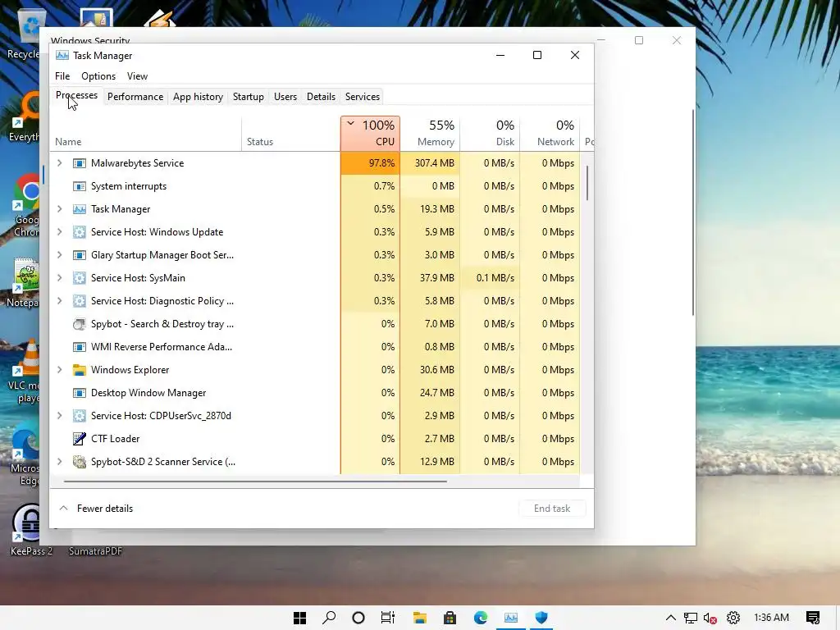Click the Task Manager row icon
Screen dimensions: 840x630
pos(80,209)
